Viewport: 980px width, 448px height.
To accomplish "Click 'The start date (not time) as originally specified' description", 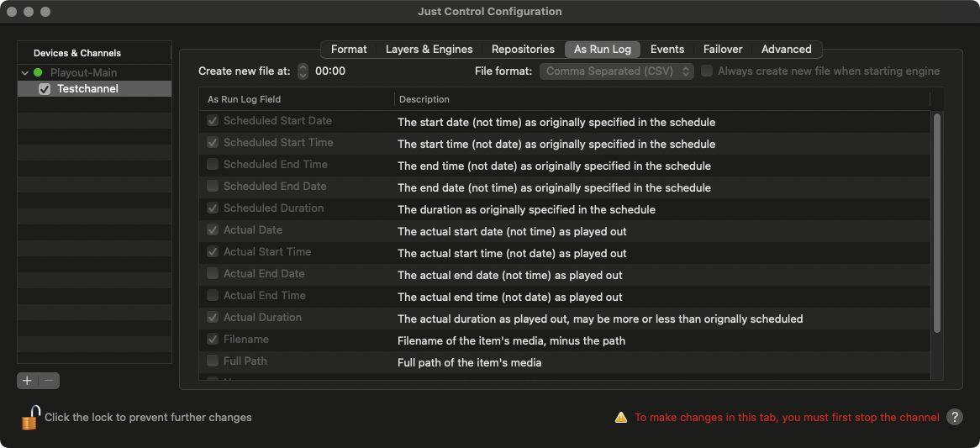I will (x=556, y=123).
